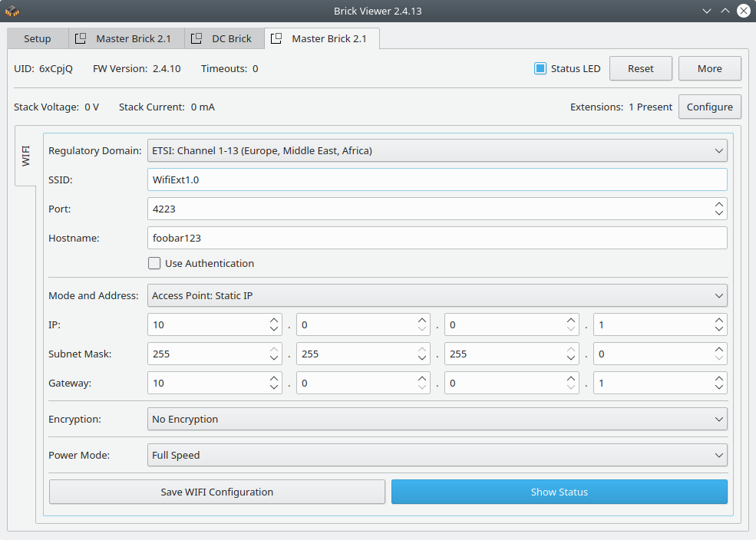Screen dimensions: 756x540
Task: Select the vertical WIFI tab
Action: (x=25, y=156)
